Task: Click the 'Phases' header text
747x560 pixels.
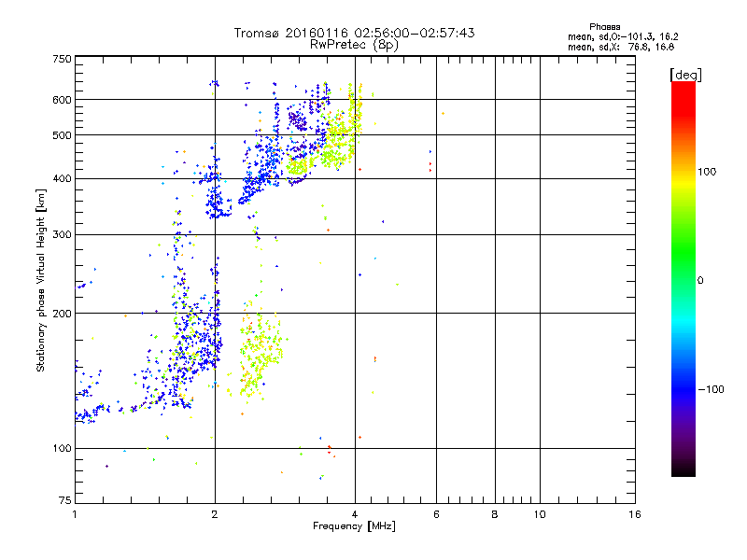Action: pos(604,27)
